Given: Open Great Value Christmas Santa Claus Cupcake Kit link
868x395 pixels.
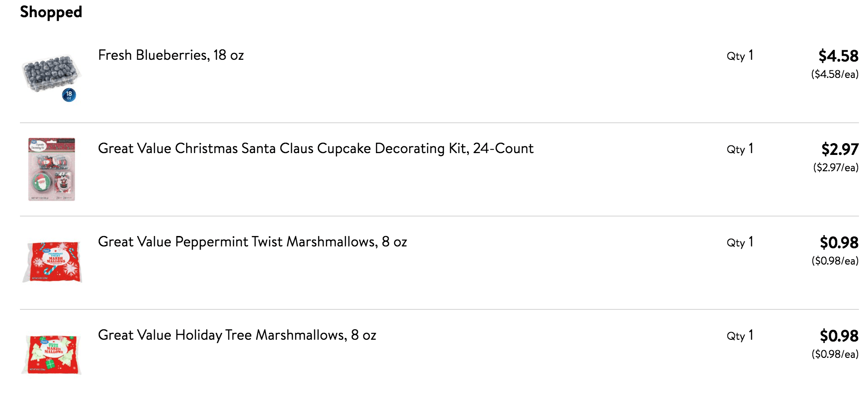Looking at the screenshot, I should [316, 149].
